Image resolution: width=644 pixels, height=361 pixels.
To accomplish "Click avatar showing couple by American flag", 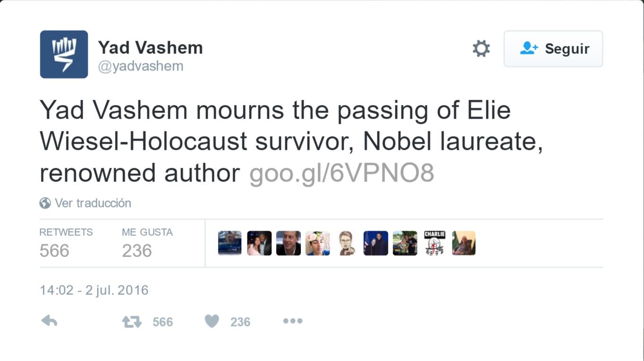I will coord(376,243).
